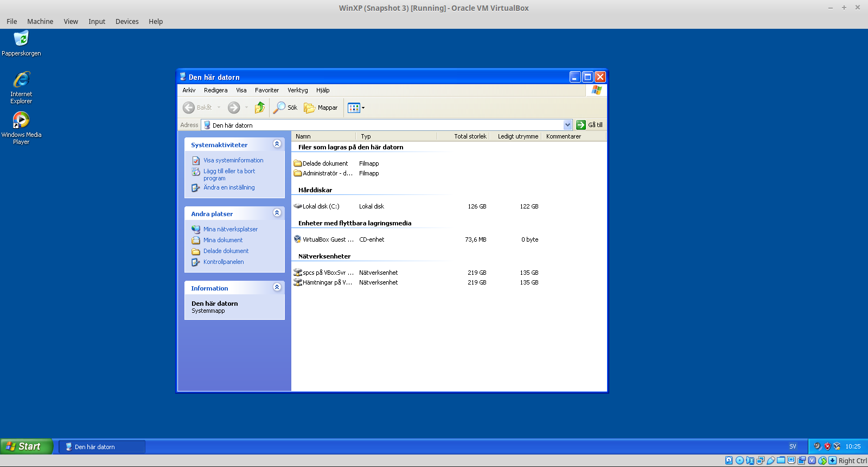Open the Papperskorgen recycle bin icon

coord(21,43)
